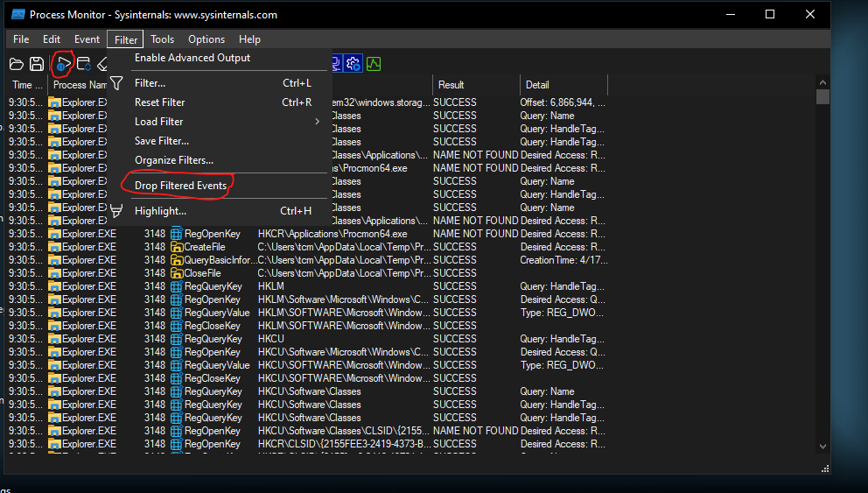The width and height of the screenshot is (868, 493).
Task: Open the Edit menu
Action: 52,39
